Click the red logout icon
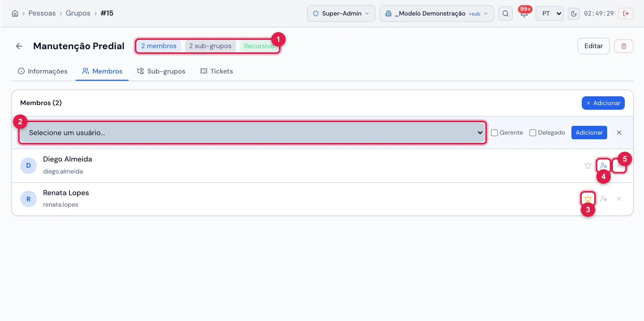The image size is (644, 321). pos(626,13)
